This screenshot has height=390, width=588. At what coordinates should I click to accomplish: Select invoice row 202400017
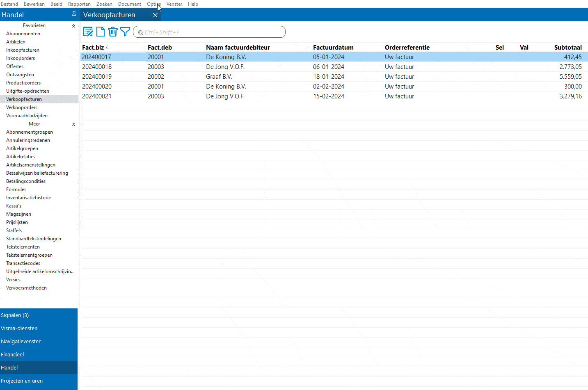(334, 57)
